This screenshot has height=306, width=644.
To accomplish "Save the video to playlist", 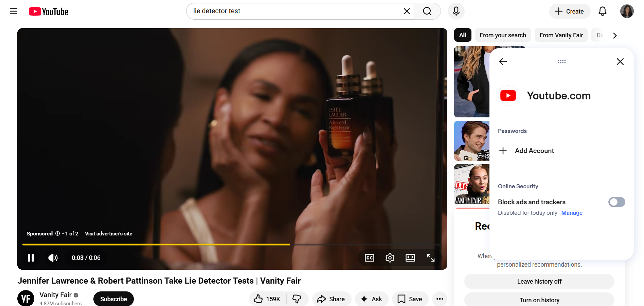I will pyautogui.click(x=410, y=299).
